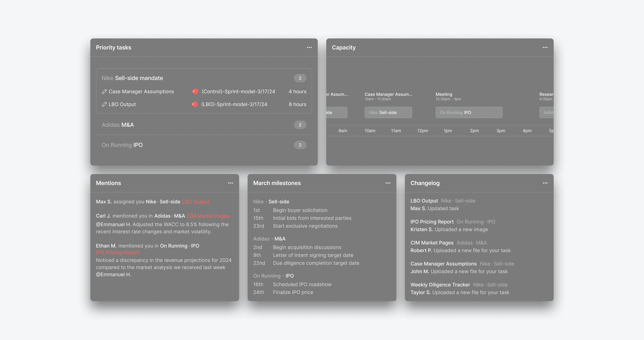Screen dimensions: 644x340
Task: Click On Running · IPO milestones heading
Action: [273, 276]
